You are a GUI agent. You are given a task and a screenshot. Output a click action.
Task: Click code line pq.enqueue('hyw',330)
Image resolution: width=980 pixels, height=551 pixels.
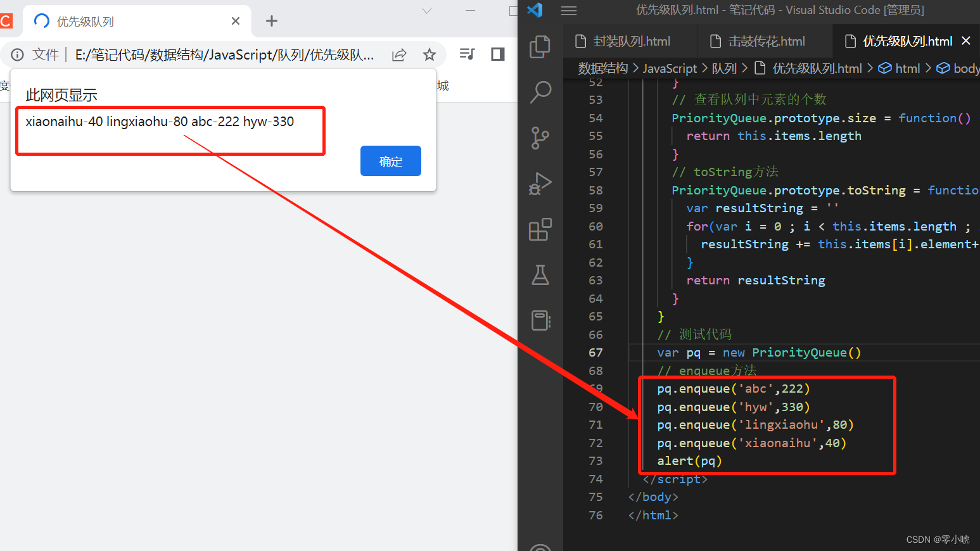(x=734, y=407)
